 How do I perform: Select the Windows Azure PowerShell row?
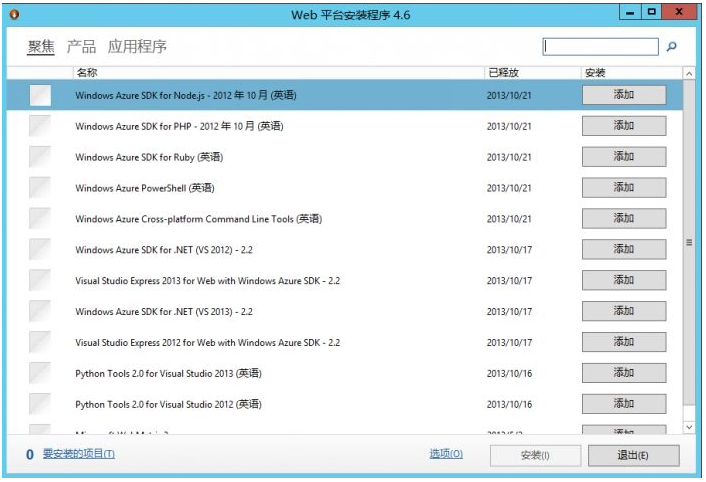click(x=344, y=188)
